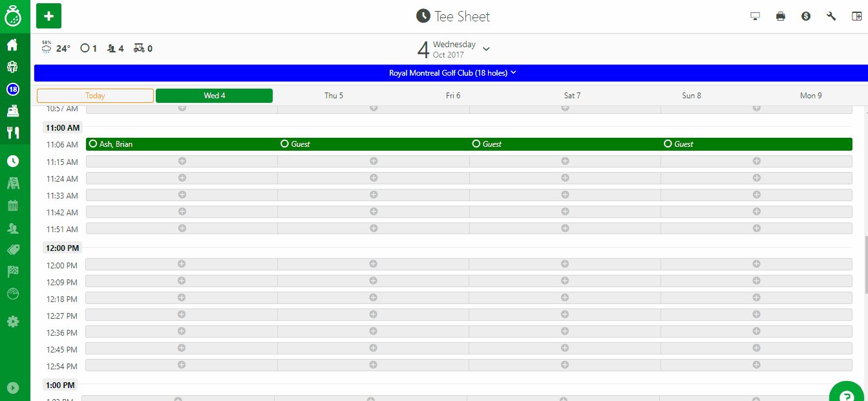Open the fork and knife restaurant icon
This screenshot has height=401, width=868.
tap(12, 133)
